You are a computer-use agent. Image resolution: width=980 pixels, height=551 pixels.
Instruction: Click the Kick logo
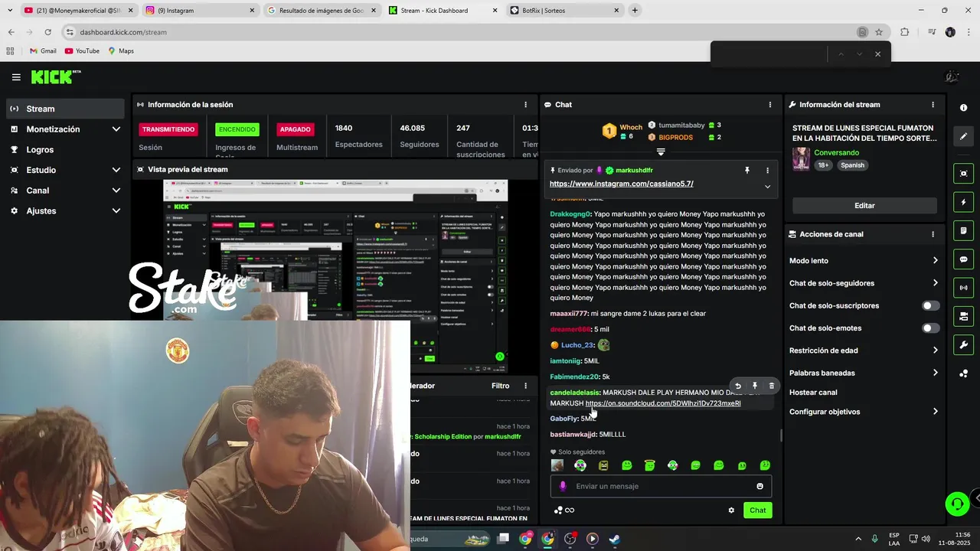(55, 77)
